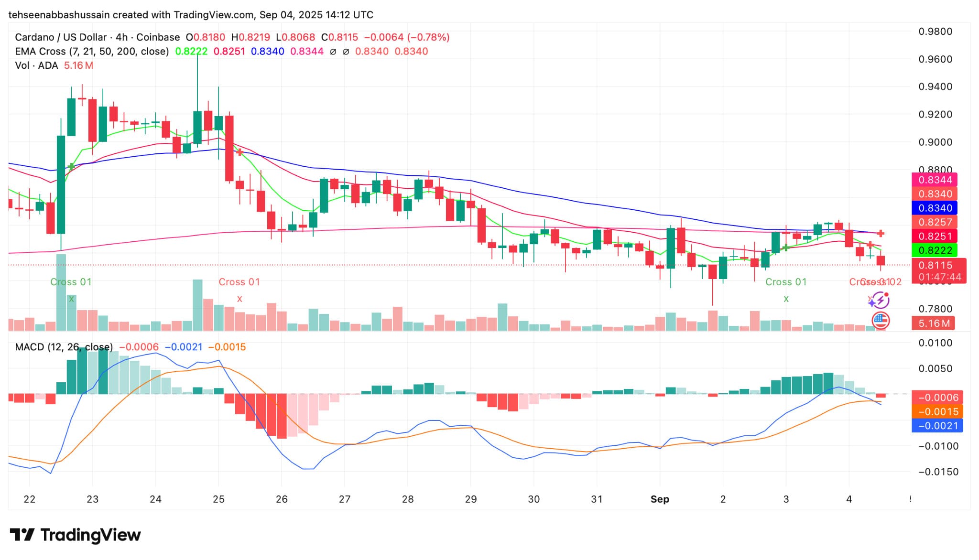
Task: Click blue 0.8340 value in EMA legend
Action: click(268, 52)
